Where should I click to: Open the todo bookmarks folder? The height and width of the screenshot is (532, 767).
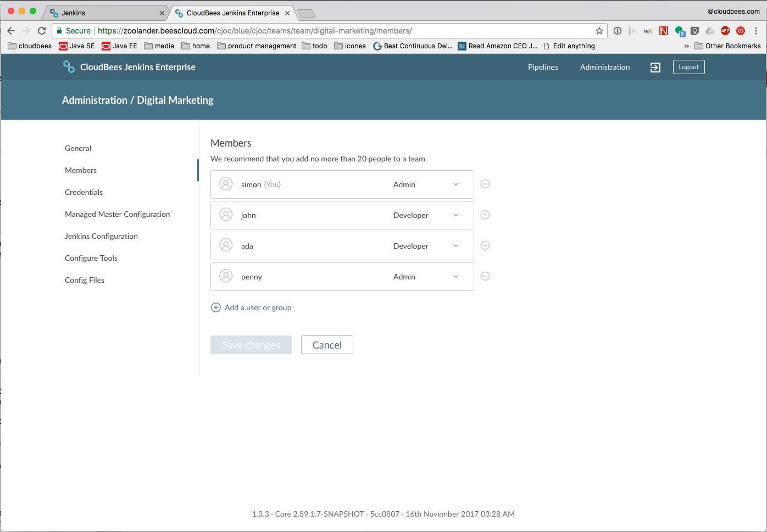click(314, 46)
